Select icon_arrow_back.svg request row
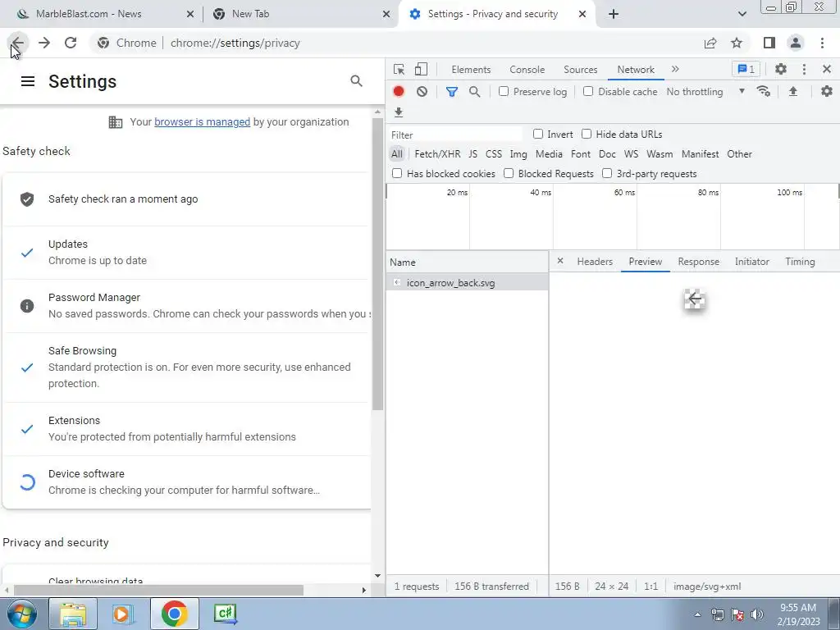 (x=467, y=283)
